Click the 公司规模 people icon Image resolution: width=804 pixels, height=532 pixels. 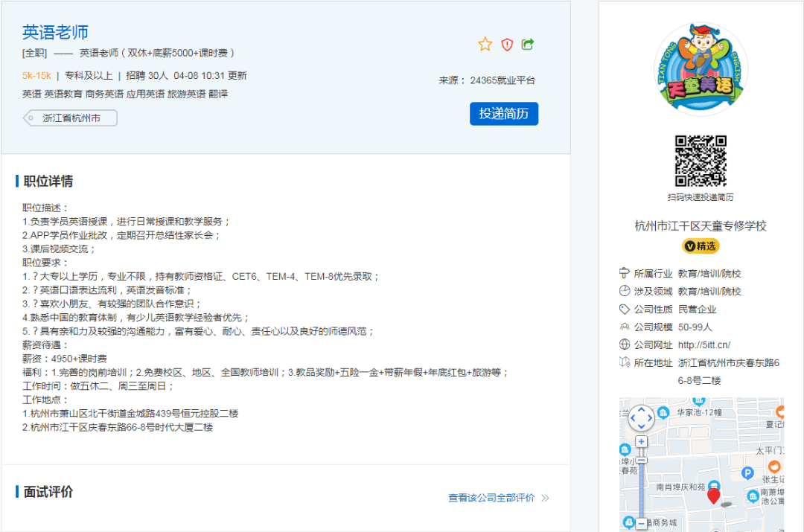(624, 327)
